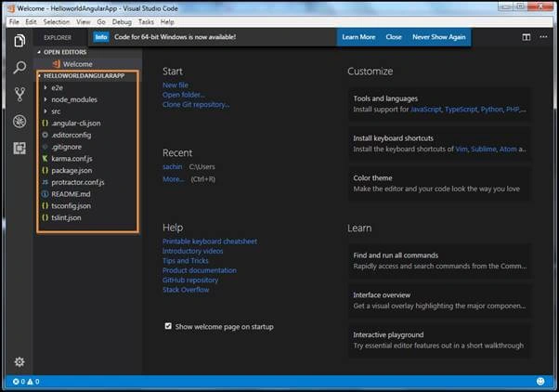This screenshot has width=559, height=392.
Task: Open the Go menu
Action: (x=101, y=22)
